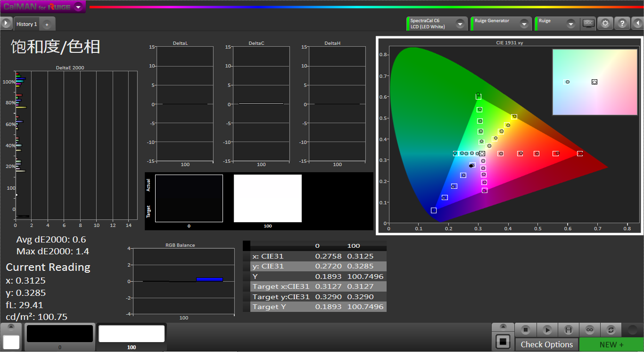Screen dimensions: 644x352
Task: Click the Check Options button
Action: point(546,344)
